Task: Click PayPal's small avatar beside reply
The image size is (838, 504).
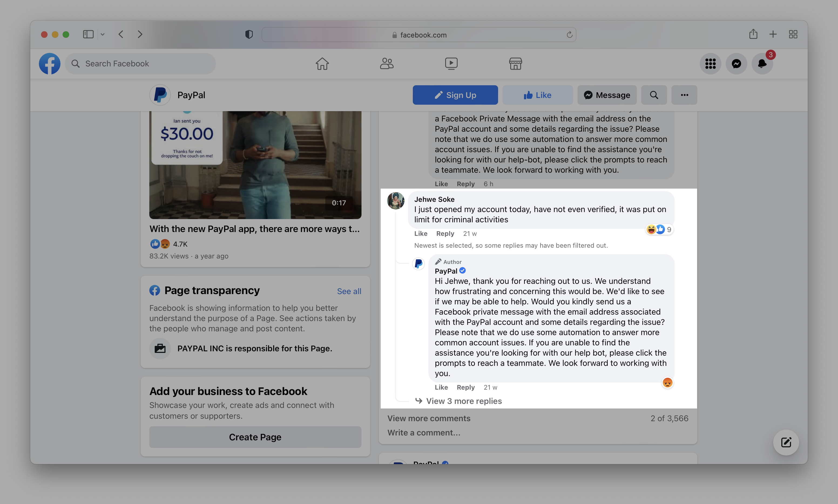Action: 419,264
